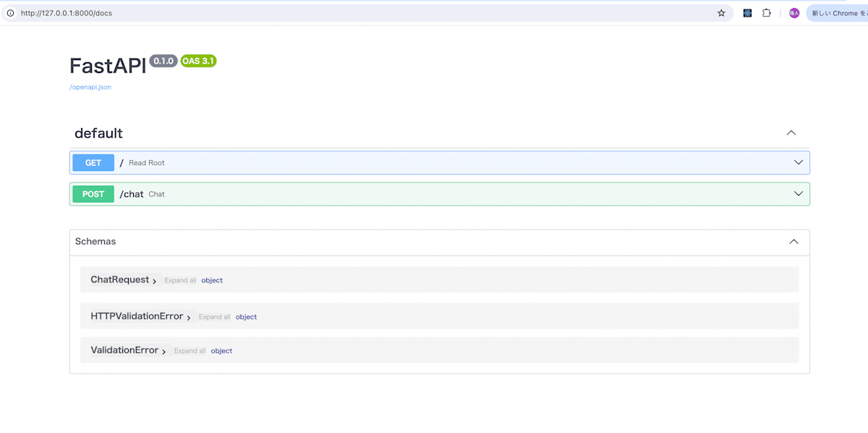The width and height of the screenshot is (868, 433).
Task: Click the Schemas heading text
Action: point(95,241)
